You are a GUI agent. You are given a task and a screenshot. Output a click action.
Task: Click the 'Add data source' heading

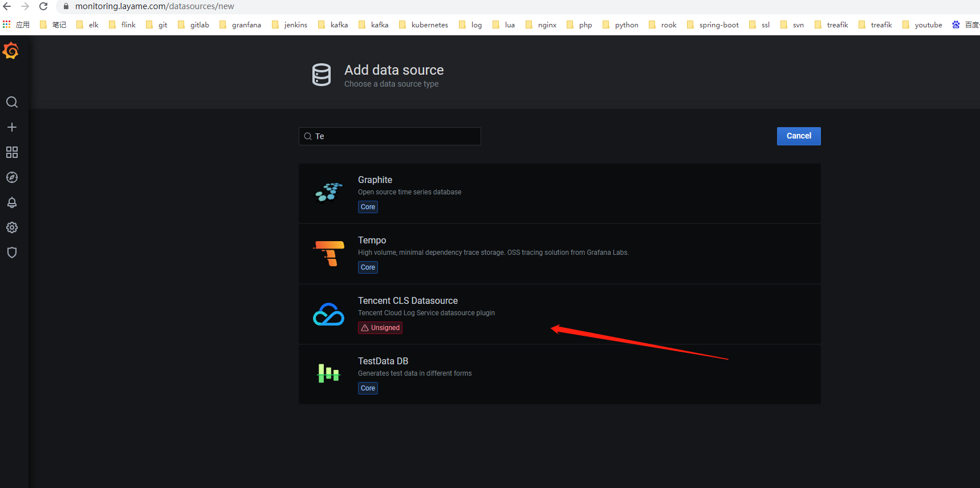[x=394, y=70]
